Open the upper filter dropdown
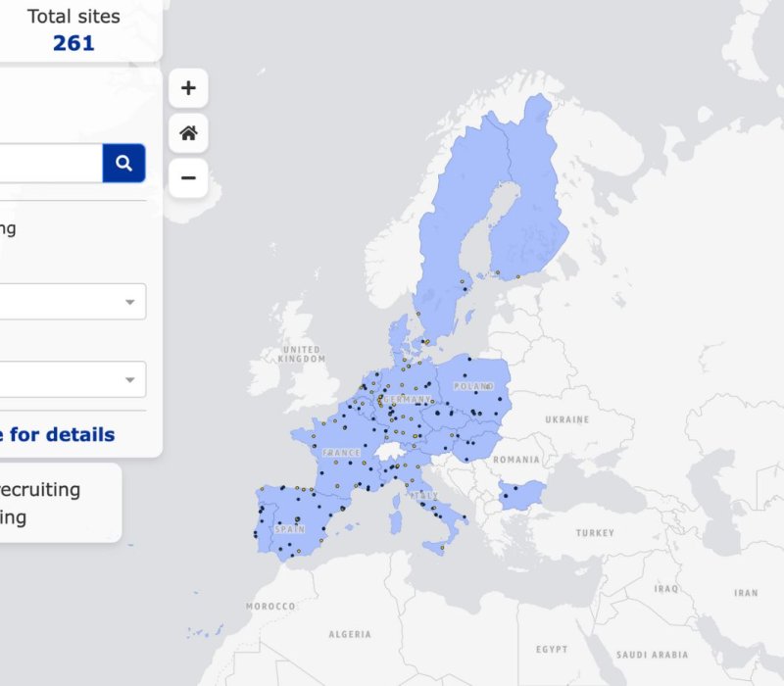Viewport: 784px width, 686px height. (x=73, y=302)
